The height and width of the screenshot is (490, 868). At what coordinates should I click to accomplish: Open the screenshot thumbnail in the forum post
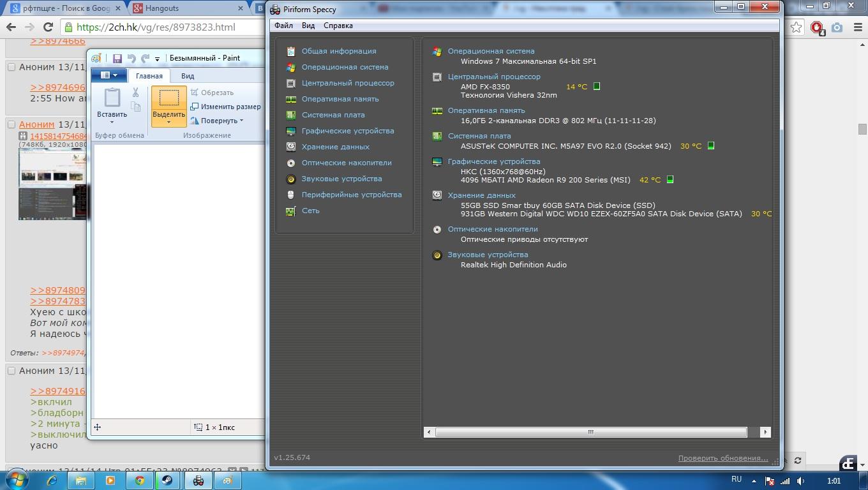click(x=52, y=185)
